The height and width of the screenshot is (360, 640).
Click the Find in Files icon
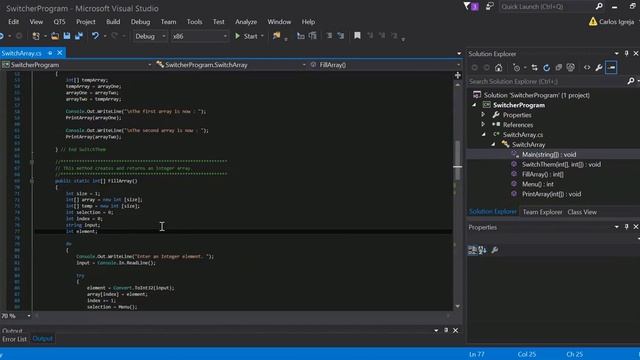[277, 36]
